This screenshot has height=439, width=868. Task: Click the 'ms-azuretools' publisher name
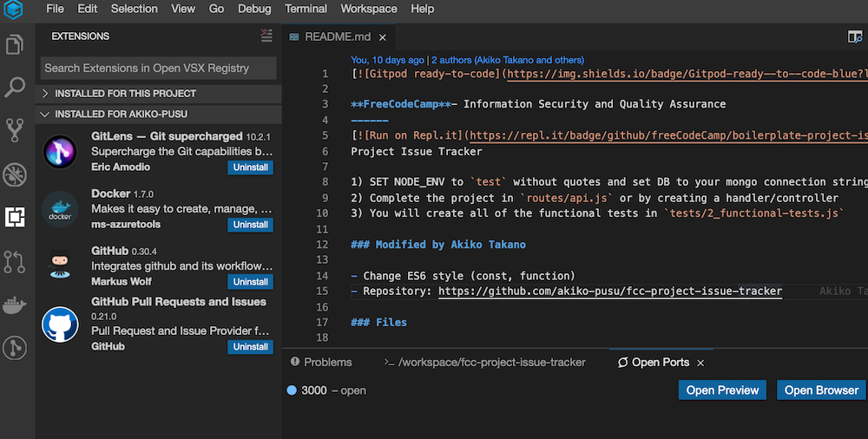(126, 224)
